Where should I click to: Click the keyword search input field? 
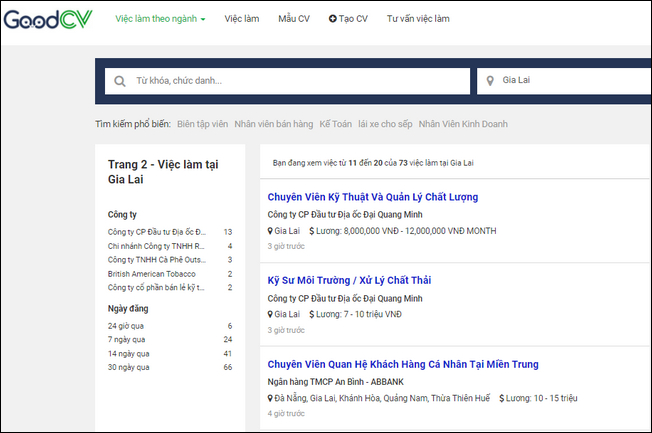287,81
